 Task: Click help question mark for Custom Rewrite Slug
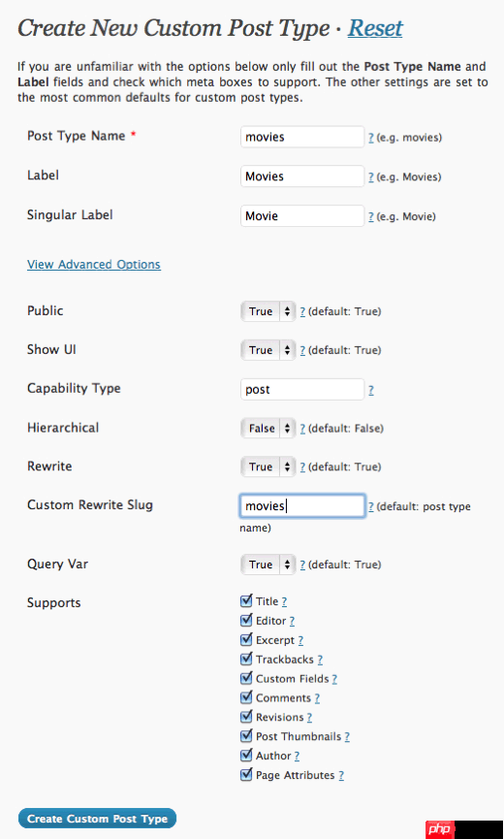click(x=371, y=506)
